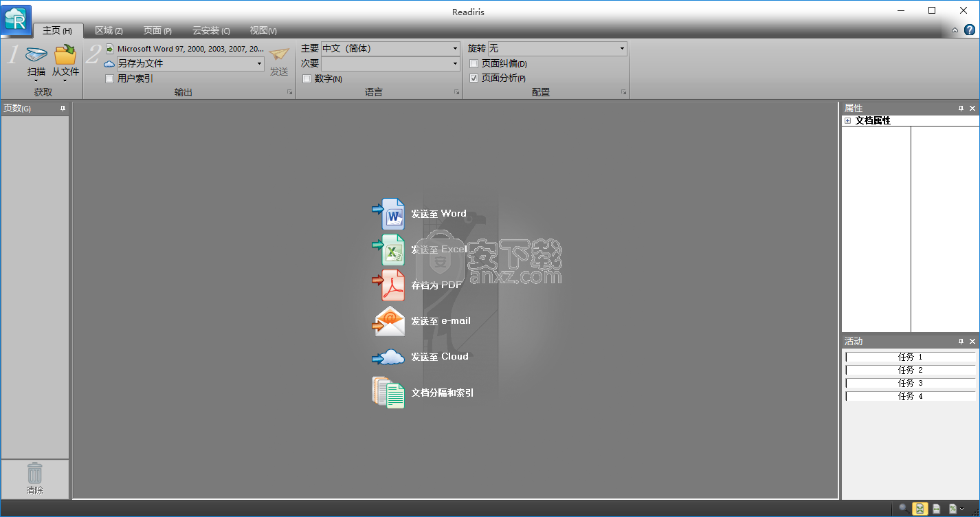
Task: Click the Microsoft Word output format icon
Action: (110, 49)
